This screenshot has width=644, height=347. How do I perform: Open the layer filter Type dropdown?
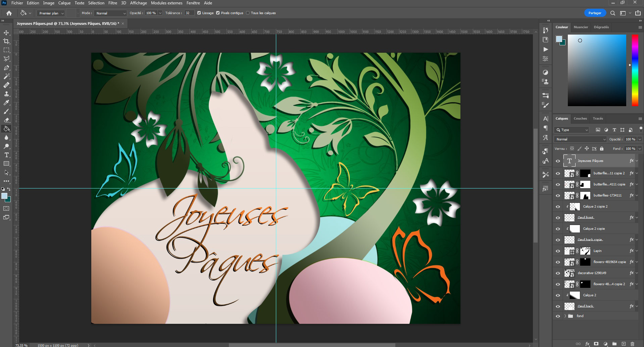click(x=572, y=130)
